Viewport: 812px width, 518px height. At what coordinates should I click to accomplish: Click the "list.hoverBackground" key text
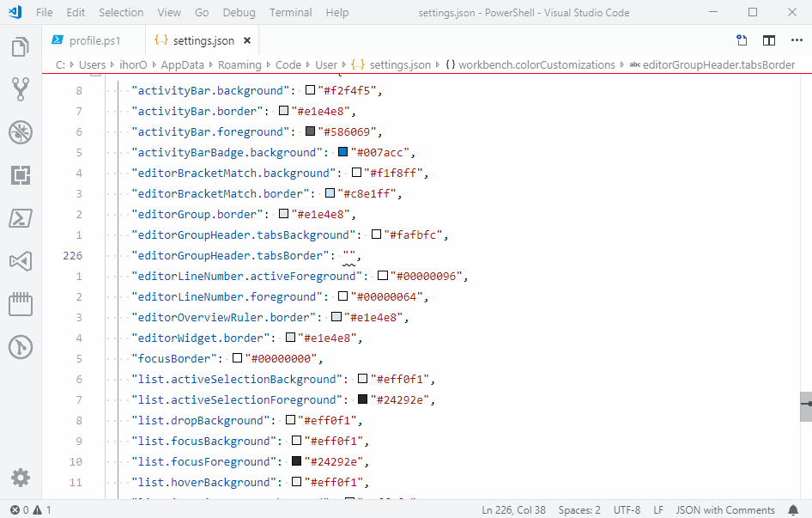point(203,482)
